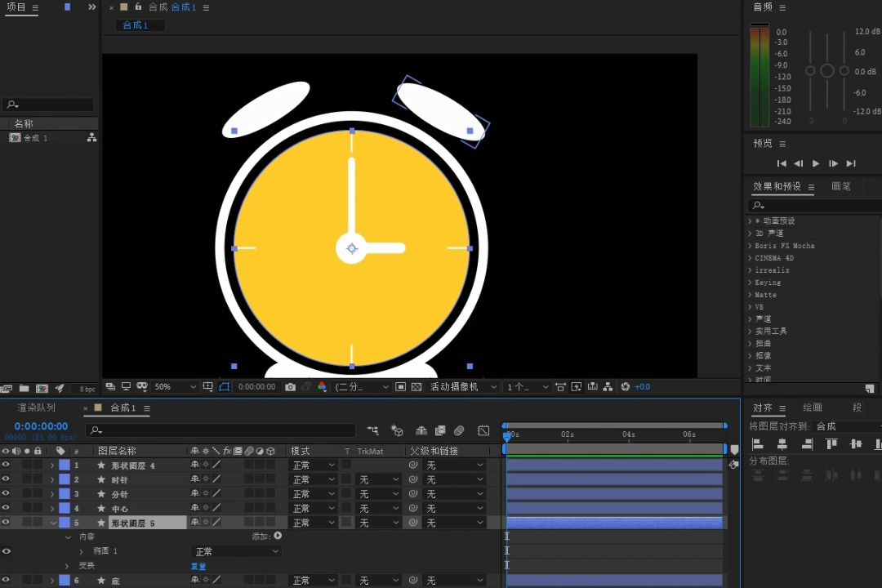Click the region of interest icon
The image size is (882, 588).
pyautogui.click(x=400, y=386)
